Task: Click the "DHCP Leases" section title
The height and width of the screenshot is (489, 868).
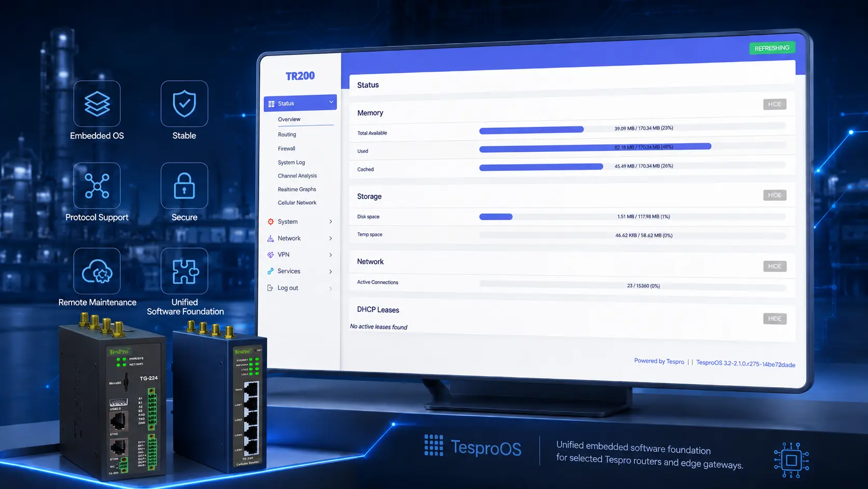Action: pyautogui.click(x=378, y=310)
